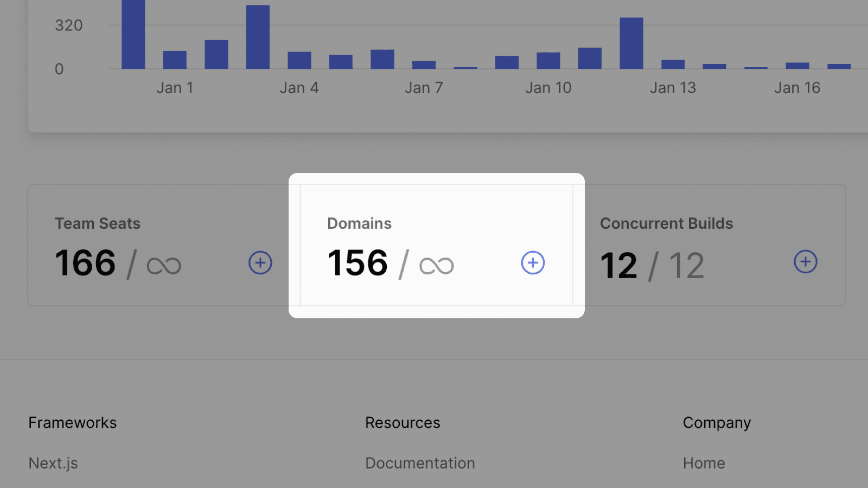Increase Concurrent Builds via plus icon
Screen dimensions: 868x488
(806, 262)
